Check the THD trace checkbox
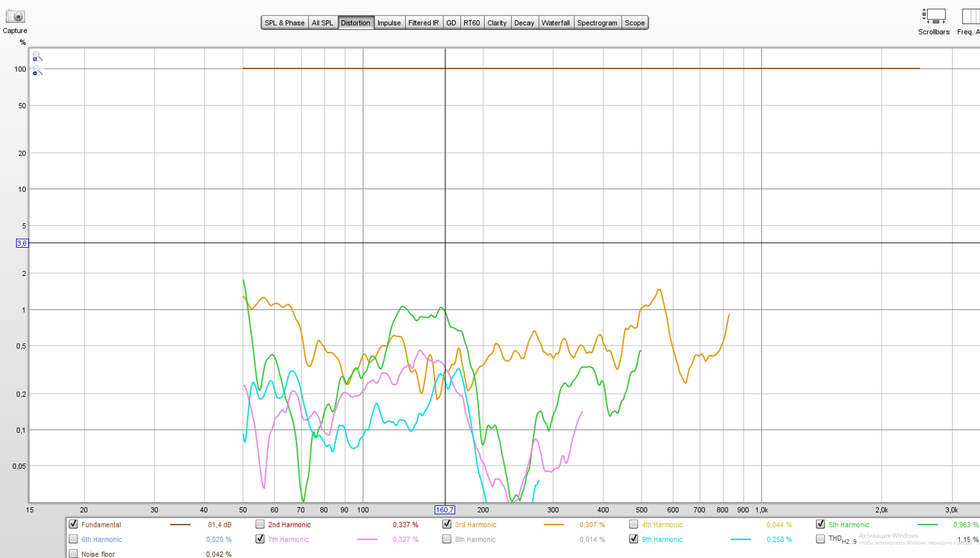The width and height of the screenshot is (980, 558). pos(820,539)
